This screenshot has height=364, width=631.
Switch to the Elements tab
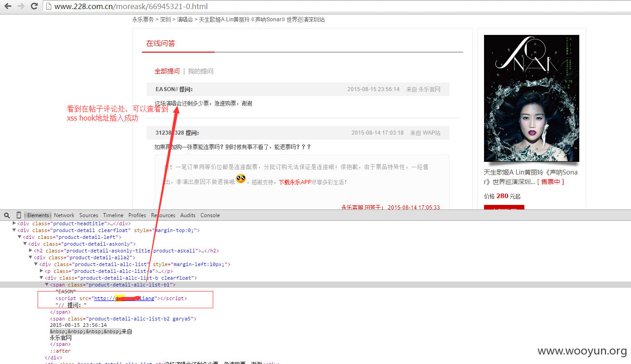38,215
